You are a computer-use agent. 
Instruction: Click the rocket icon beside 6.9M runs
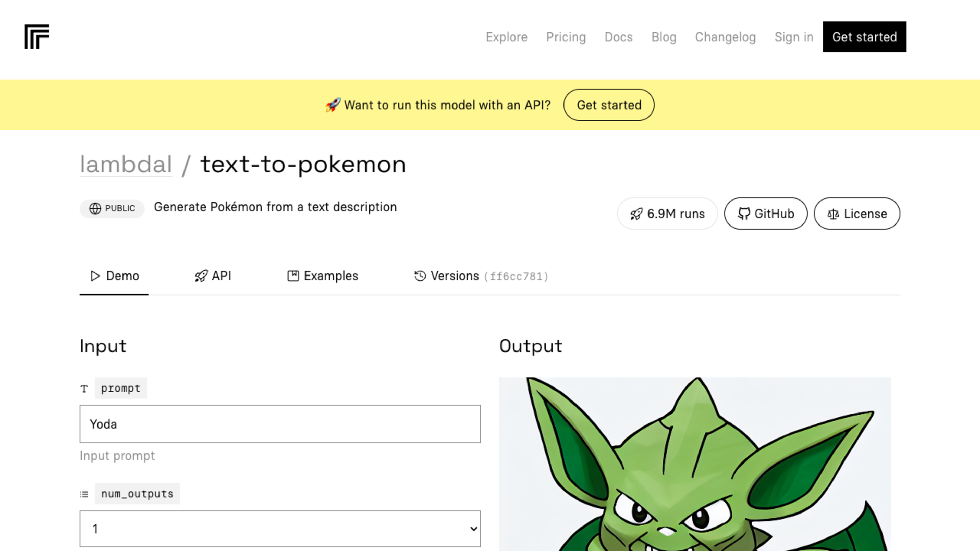click(x=636, y=214)
